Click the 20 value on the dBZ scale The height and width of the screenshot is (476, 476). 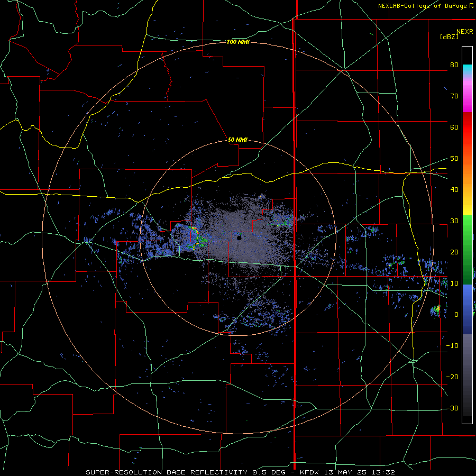pos(454,252)
